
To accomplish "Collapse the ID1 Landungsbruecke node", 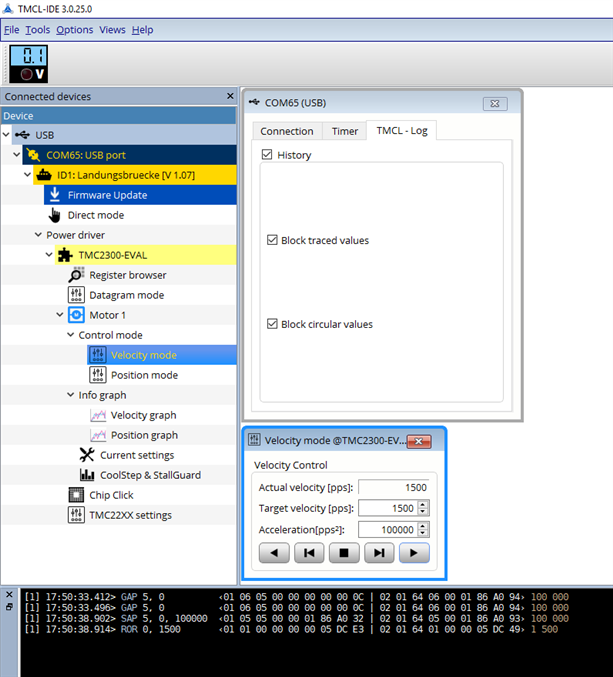I will click(27, 174).
